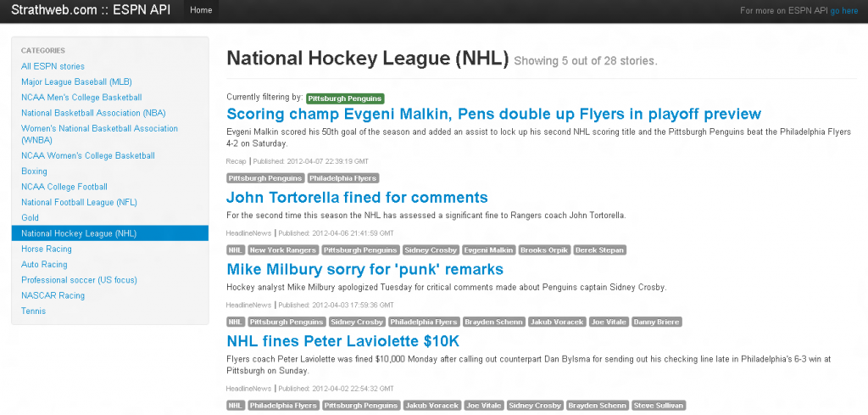Click Sidney Crosby tag under Tortorella story
868x415 pixels.
pos(431,250)
